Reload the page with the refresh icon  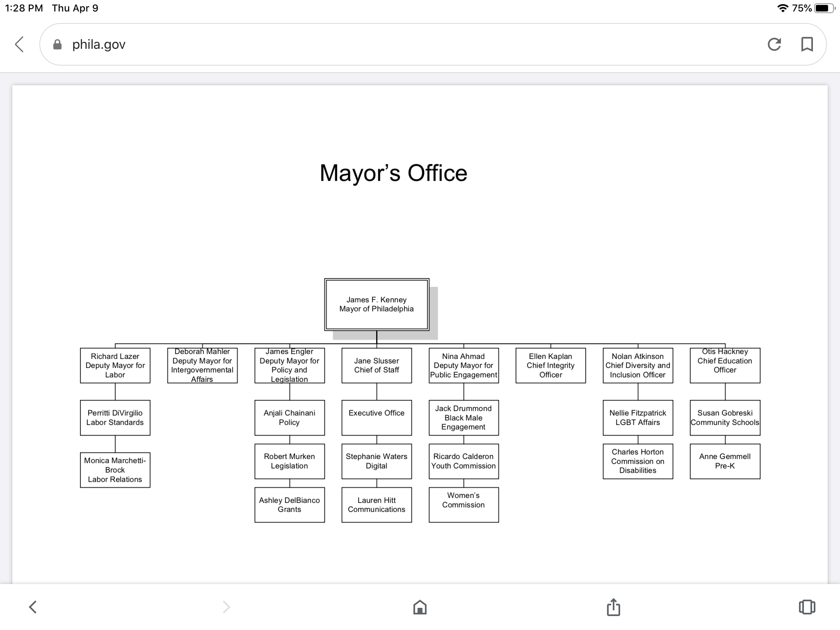pyautogui.click(x=774, y=44)
